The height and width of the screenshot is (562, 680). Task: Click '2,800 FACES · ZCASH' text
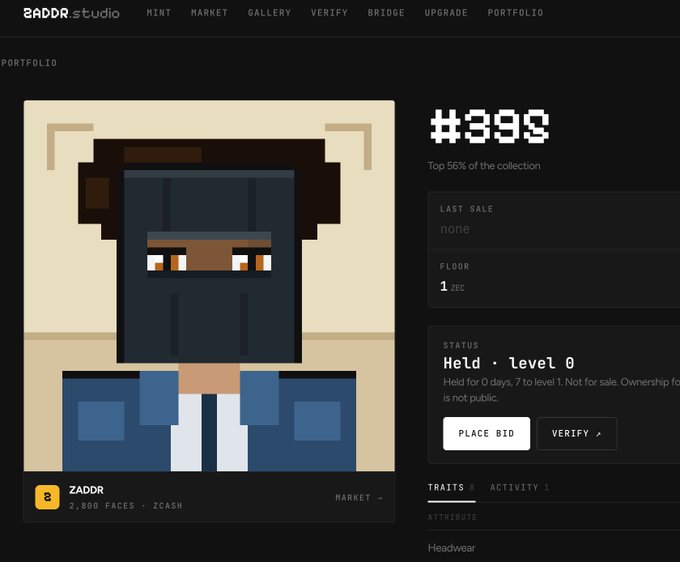[126, 506]
